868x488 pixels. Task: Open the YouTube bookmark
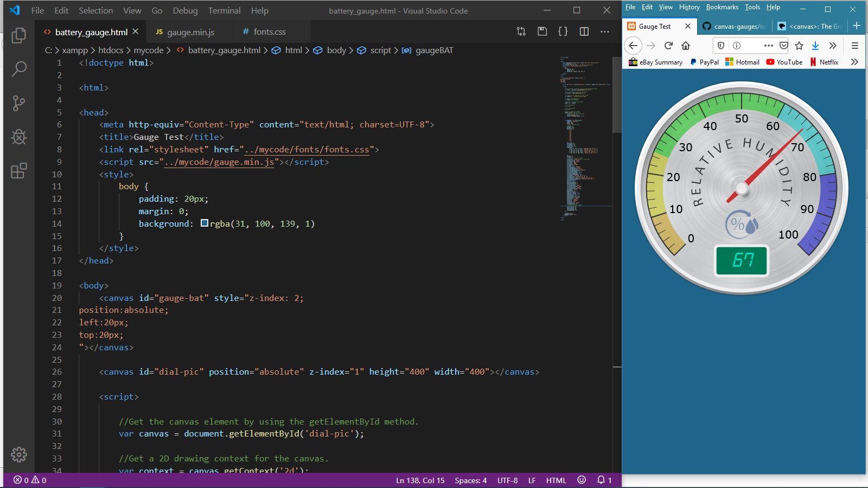pyautogui.click(x=784, y=62)
